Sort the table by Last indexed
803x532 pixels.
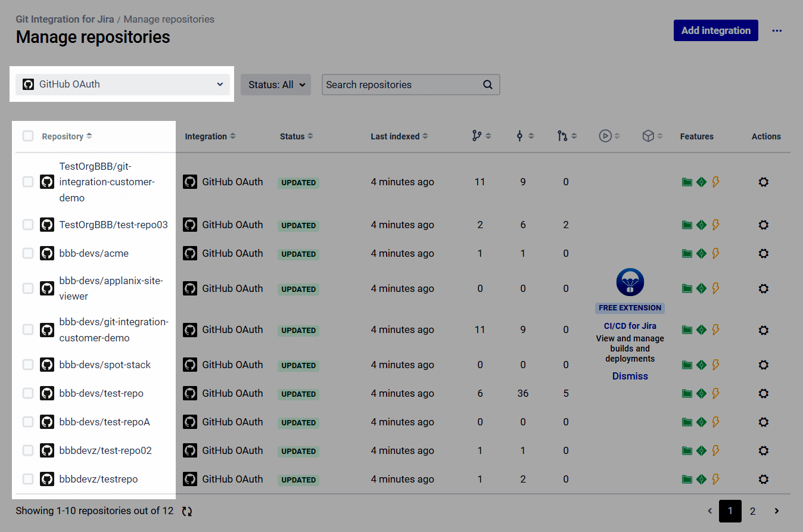tap(399, 136)
